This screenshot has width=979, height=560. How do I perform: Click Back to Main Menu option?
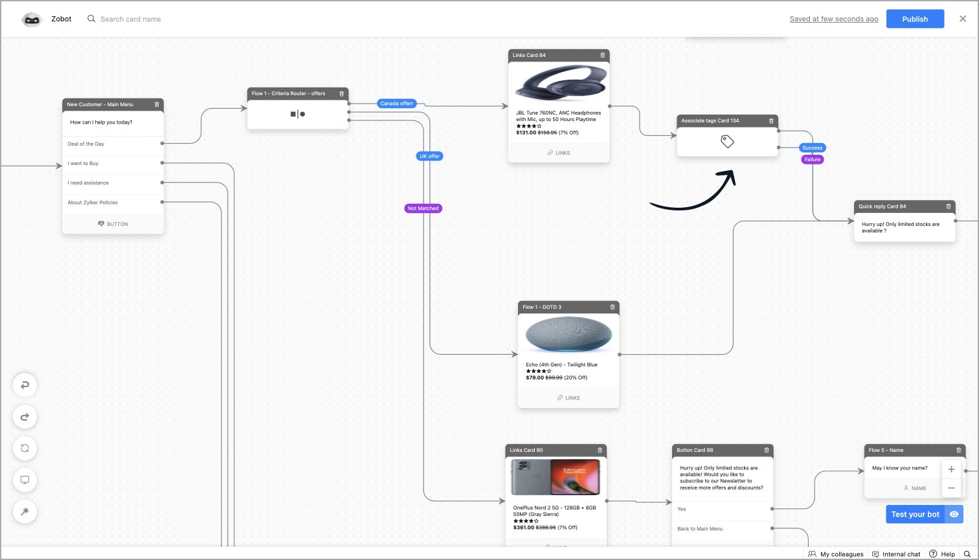point(723,529)
